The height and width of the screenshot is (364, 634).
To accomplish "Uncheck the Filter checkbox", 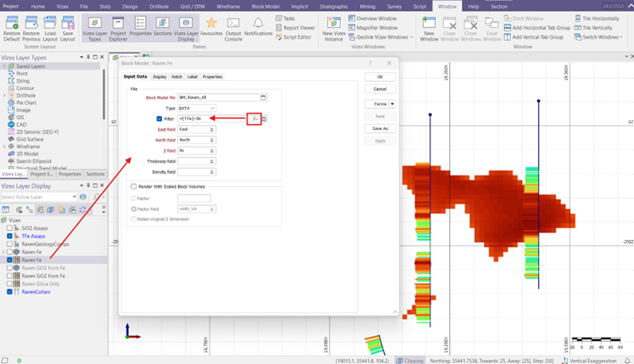I will click(x=160, y=119).
